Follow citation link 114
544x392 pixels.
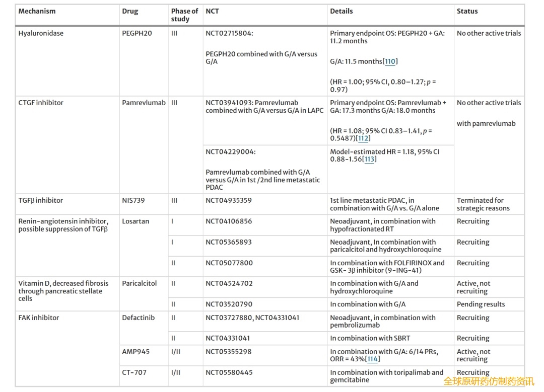pyautogui.click(x=372, y=359)
